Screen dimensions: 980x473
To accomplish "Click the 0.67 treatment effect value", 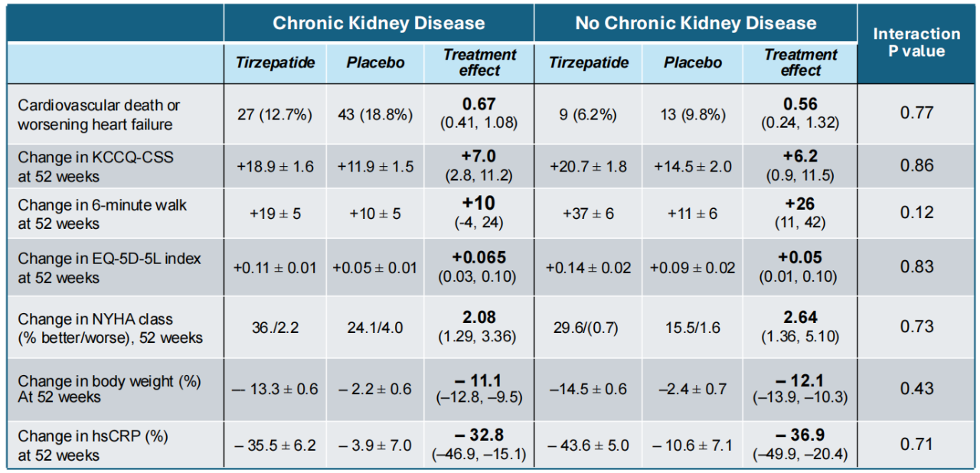I will (479, 105).
